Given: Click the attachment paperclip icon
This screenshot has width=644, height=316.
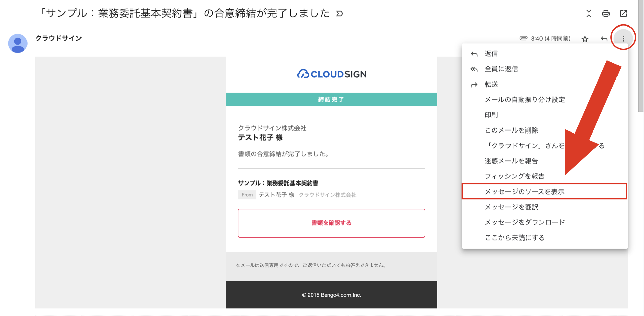Looking at the screenshot, I should (523, 38).
